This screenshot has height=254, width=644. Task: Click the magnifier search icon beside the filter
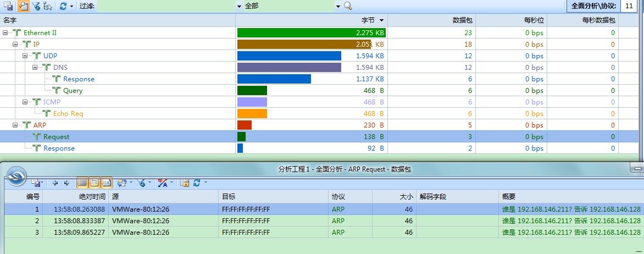348,6
